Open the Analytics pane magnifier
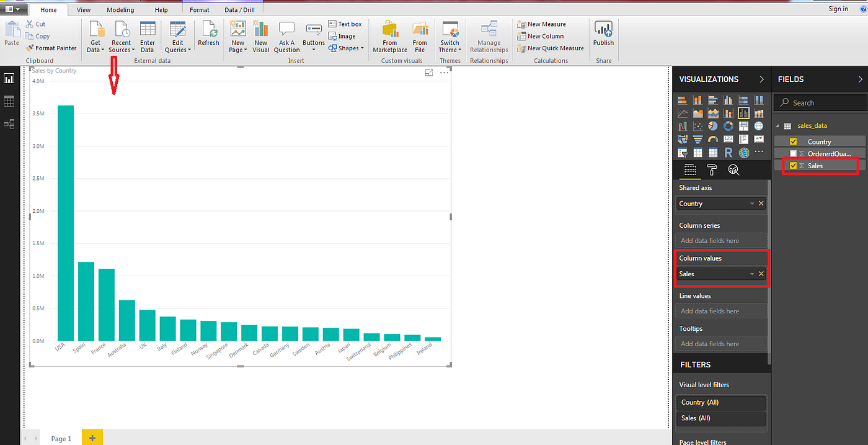This screenshot has height=445, width=868. 733,169
